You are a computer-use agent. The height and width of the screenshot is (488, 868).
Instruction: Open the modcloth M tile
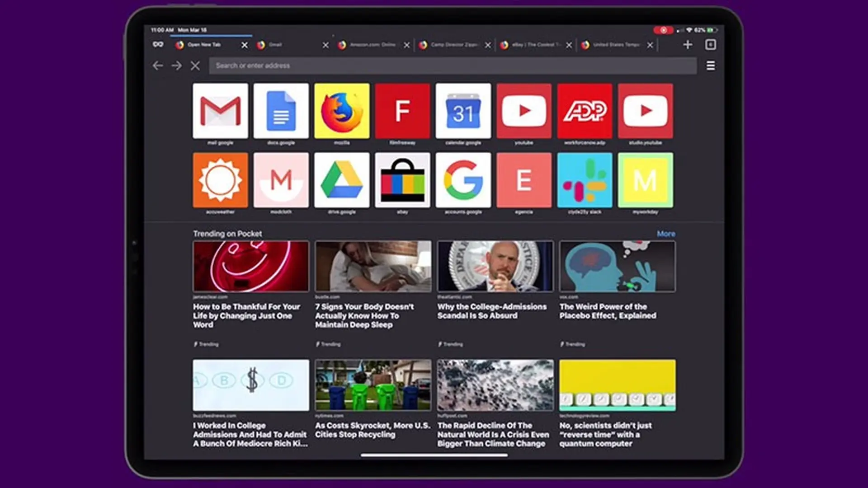pos(281,180)
